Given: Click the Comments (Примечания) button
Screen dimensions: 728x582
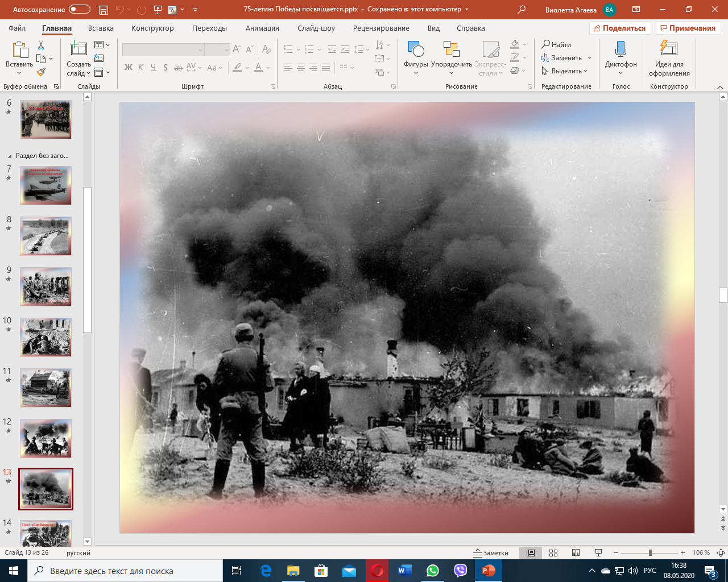Looking at the screenshot, I should (x=688, y=28).
